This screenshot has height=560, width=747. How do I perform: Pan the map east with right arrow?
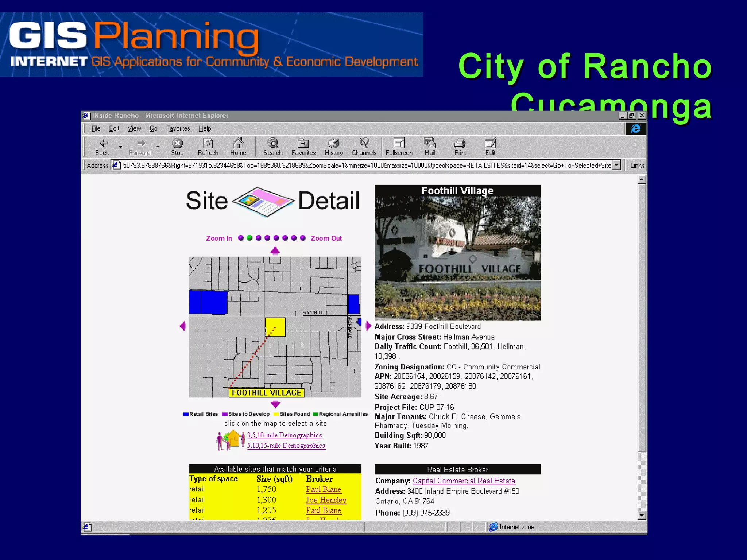[368, 326]
